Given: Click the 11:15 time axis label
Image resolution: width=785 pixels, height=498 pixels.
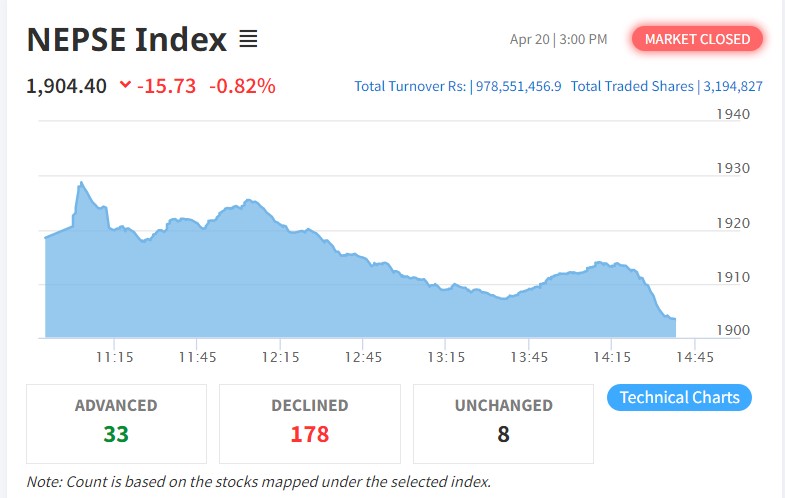Looking at the screenshot, I should pyautogui.click(x=114, y=357).
